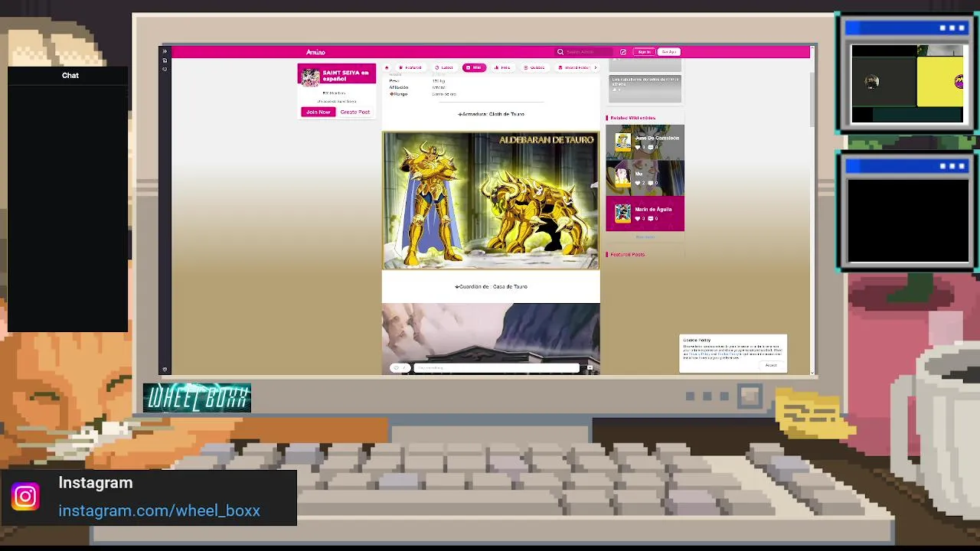Screen dimensions: 980x551
Task: Click the Featured Posts heading
Action: tap(628, 254)
